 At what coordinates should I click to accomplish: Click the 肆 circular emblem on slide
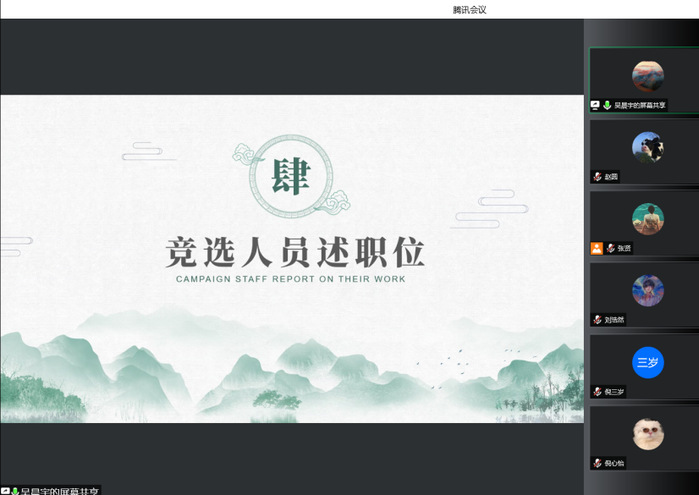[x=291, y=176]
